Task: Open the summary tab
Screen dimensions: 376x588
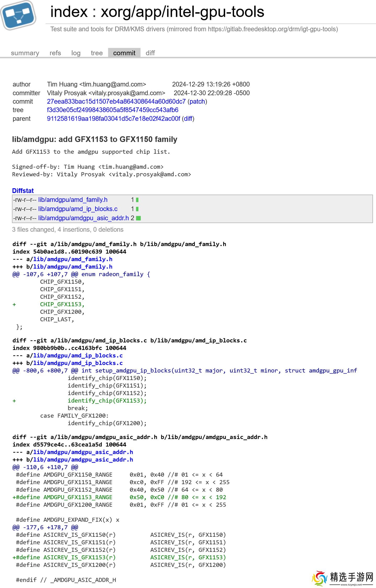Action: tap(25, 53)
